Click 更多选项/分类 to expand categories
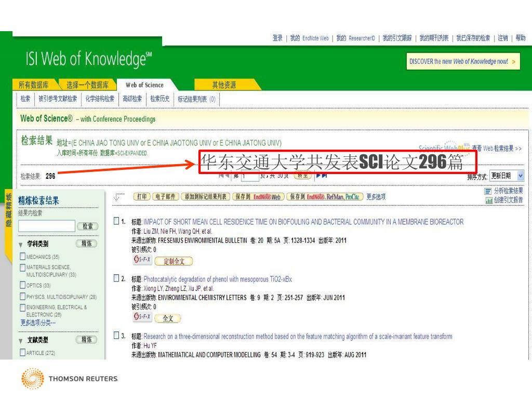Image resolution: width=532 pixels, height=399 pixels. pyautogui.click(x=38, y=323)
